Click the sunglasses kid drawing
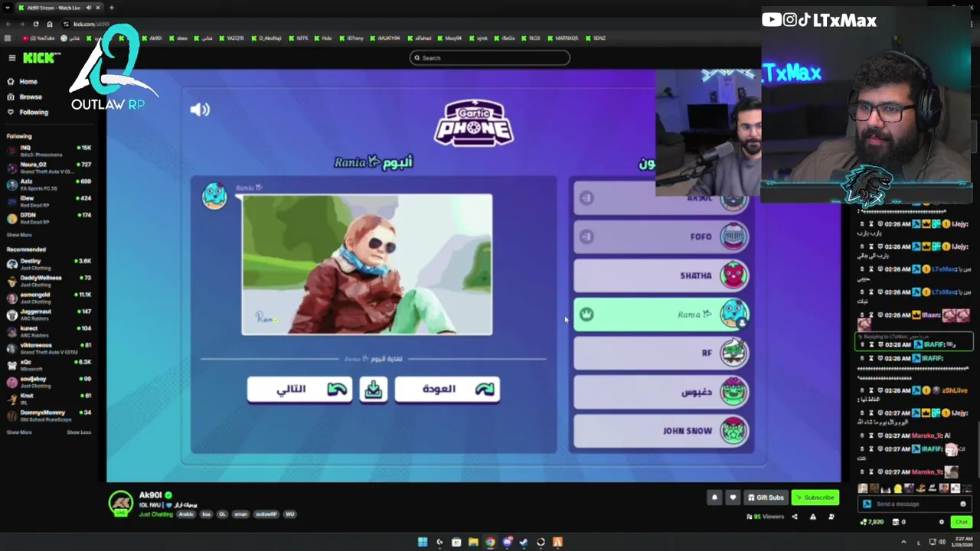The width and height of the screenshot is (980, 551). pos(367,265)
